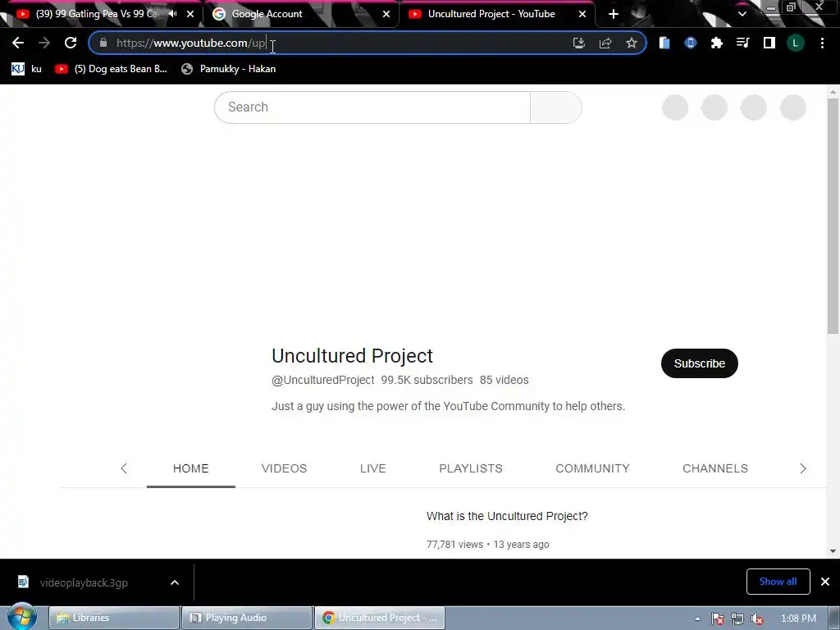Open the tab search dropdown arrow

[742, 14]
